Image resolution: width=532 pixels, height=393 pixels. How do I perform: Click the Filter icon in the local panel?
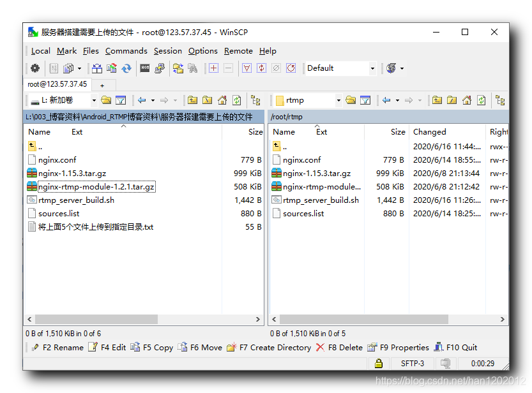[x=121, y=100]
